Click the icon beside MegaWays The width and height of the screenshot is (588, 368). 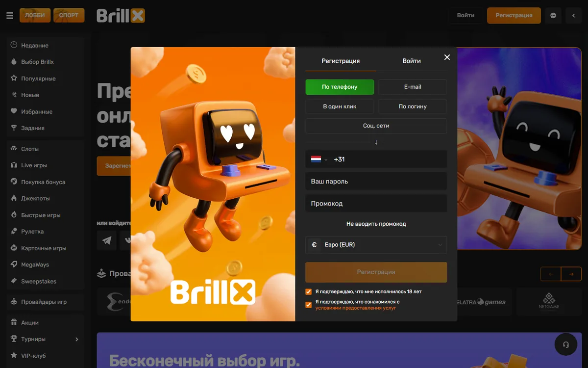[x=14, y=264]
